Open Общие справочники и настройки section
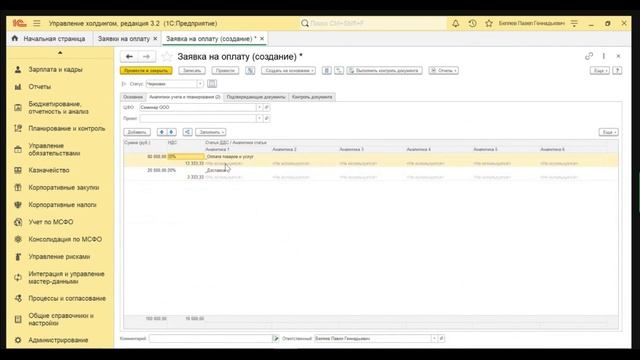 tap(61, 319)
